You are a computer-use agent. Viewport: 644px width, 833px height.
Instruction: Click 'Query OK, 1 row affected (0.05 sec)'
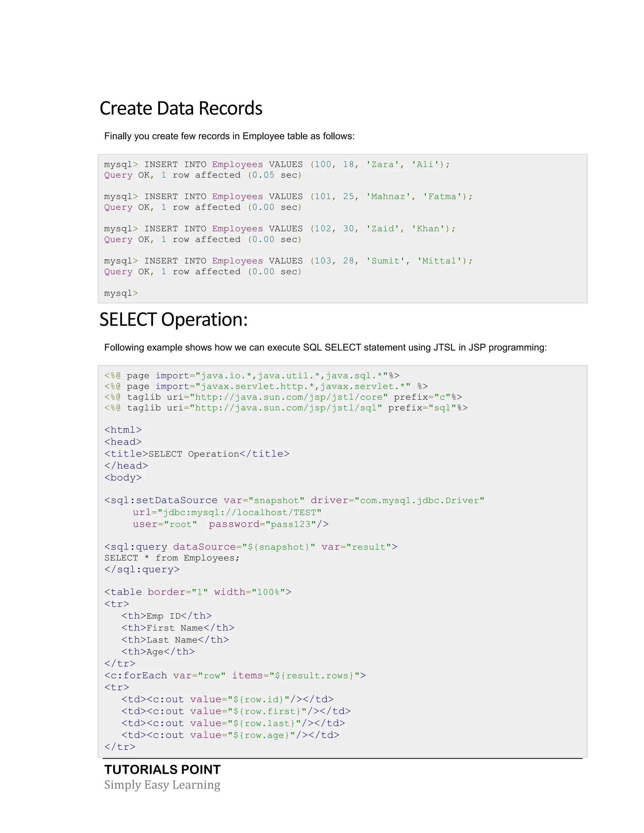pos(203,175)
